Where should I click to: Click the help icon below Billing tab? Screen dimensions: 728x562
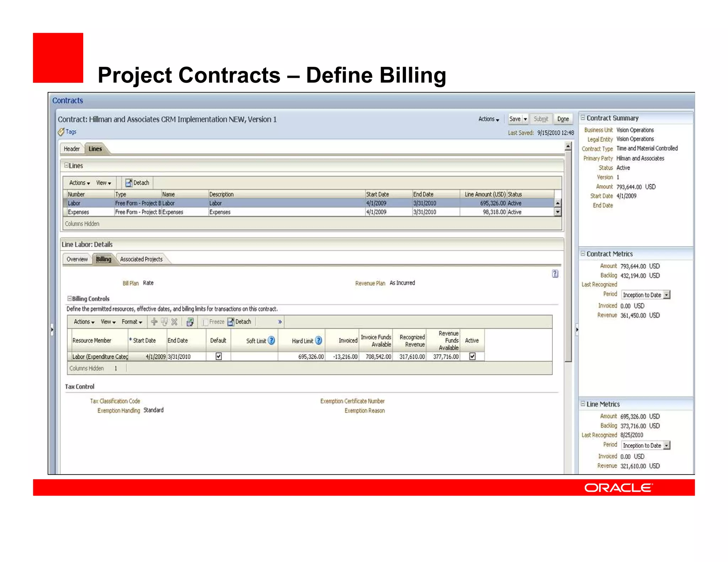click(x=555, y=274)
